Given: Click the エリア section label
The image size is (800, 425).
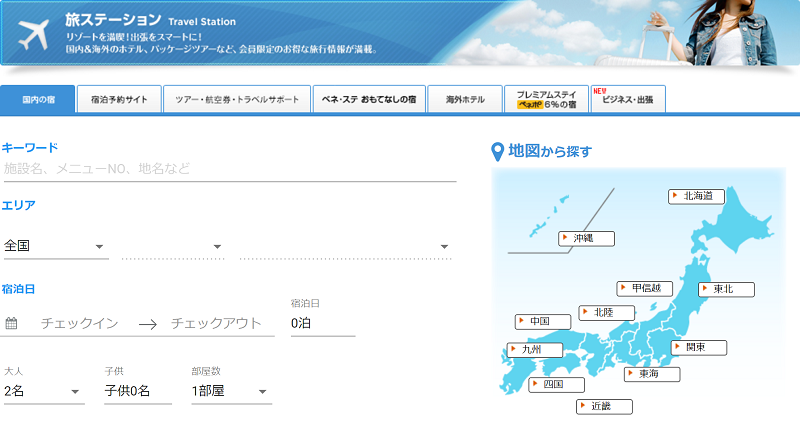Looking at the screenshot, I should point(18,206).
